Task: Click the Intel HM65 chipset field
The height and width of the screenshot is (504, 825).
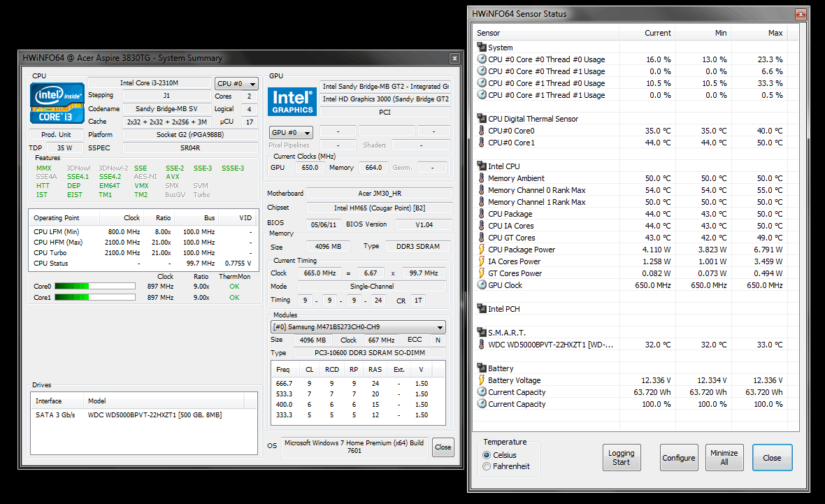Action: (x=380, y=208)
